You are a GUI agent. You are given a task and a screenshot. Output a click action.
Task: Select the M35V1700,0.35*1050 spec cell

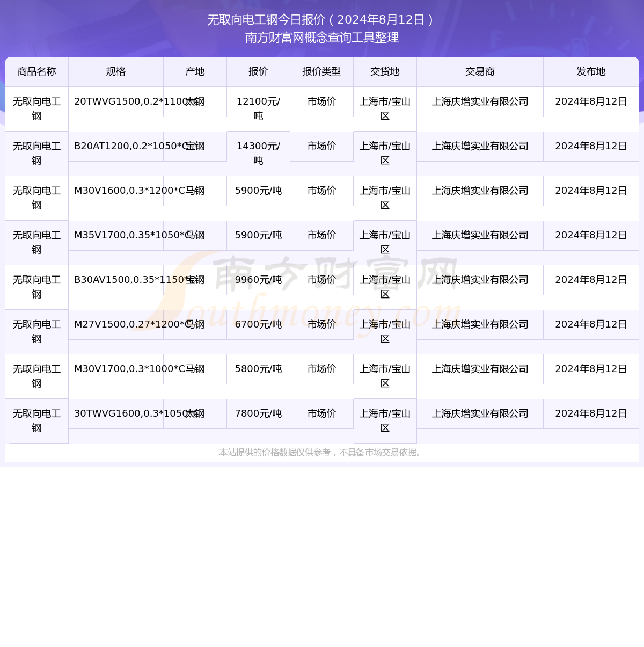[x=116, y=235]
